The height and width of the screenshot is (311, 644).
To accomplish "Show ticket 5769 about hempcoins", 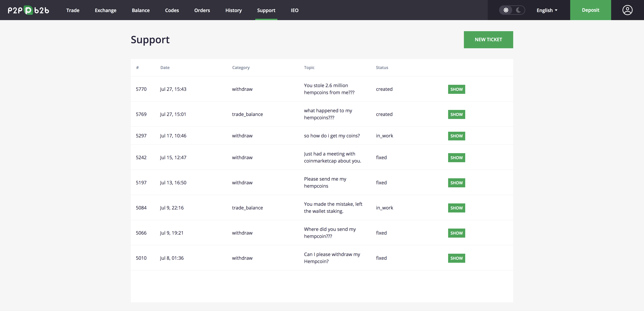I will pyautogui.click(x=457, y=114).
